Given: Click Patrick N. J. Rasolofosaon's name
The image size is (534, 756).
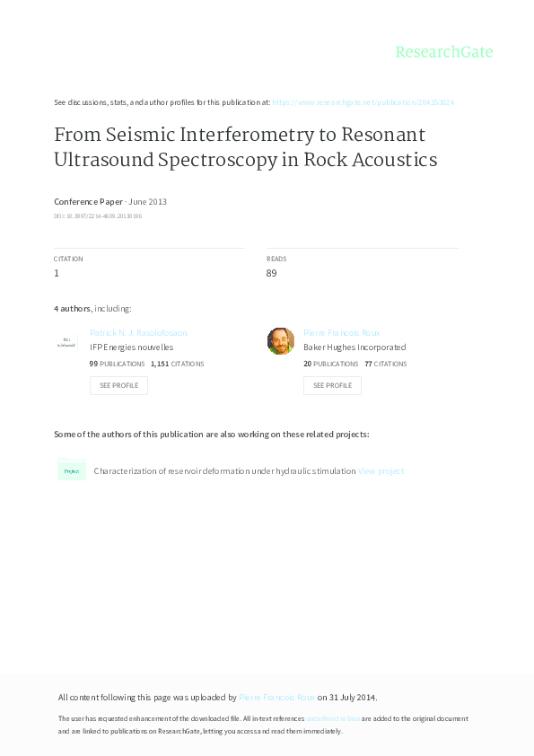Looking at the screenshot, I should tap(138, 332).
